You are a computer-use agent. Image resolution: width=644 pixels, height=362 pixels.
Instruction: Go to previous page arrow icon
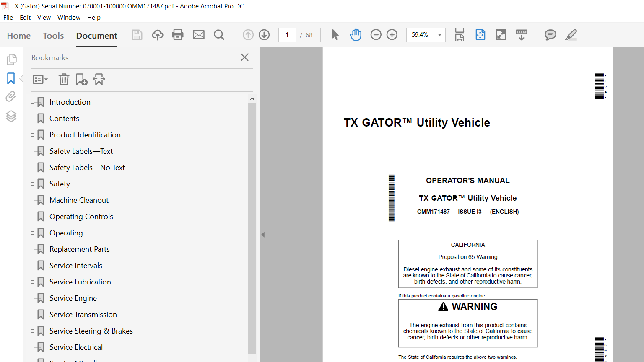[x=248, y=35]
